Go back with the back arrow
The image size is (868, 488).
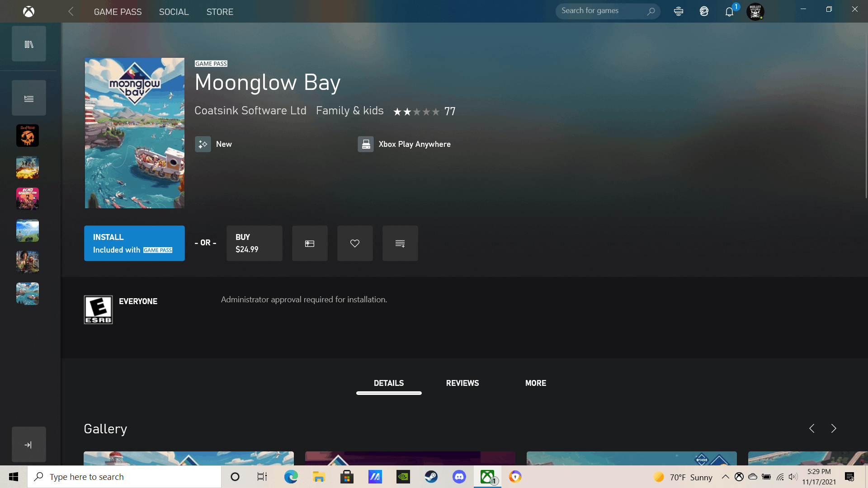coord(71,11)
